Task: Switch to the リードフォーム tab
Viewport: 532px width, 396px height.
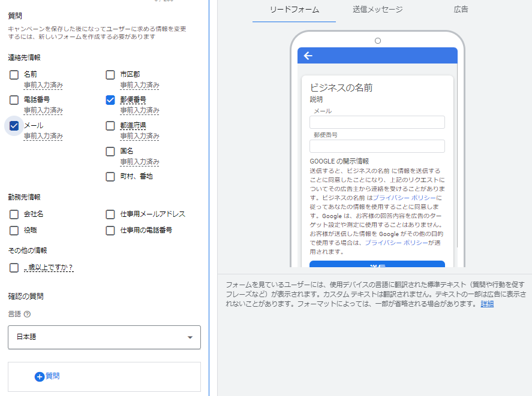Action: click(x=294, y=10)
